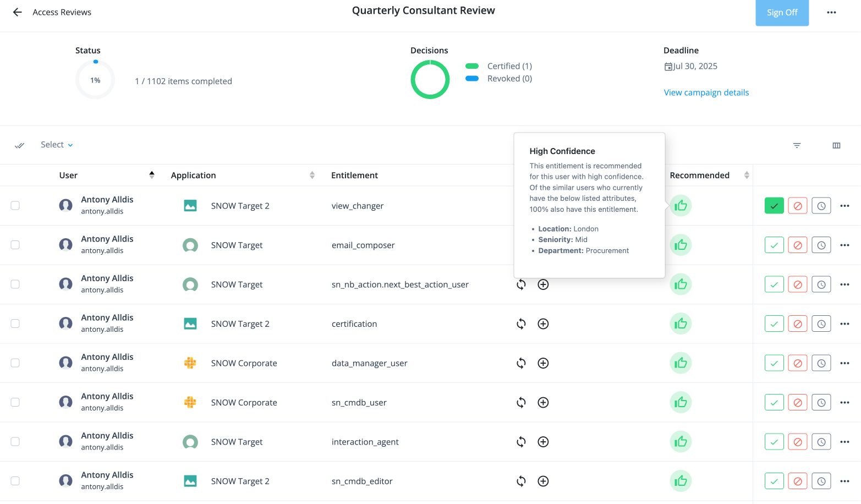Check the checkbox on the view_changer row
The height and width of the screenshot is (504, 861).
pos(15,205)
